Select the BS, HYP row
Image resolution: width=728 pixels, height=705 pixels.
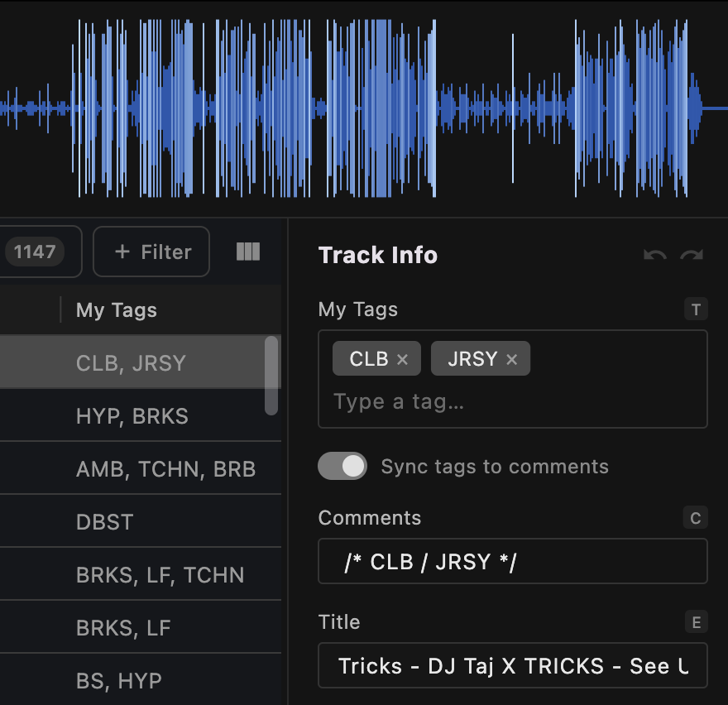[140, 680]
